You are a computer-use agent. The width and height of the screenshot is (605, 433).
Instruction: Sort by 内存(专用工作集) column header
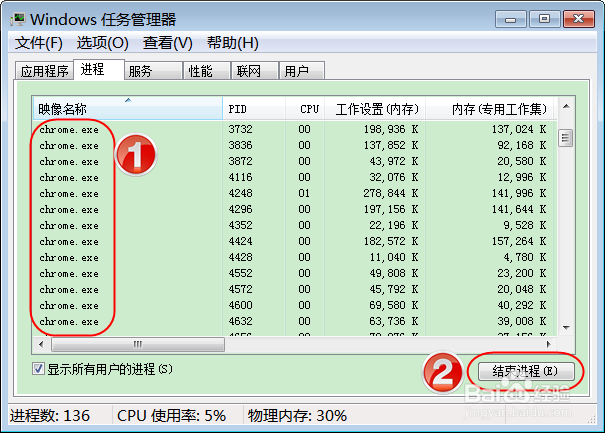pos(490,108)
